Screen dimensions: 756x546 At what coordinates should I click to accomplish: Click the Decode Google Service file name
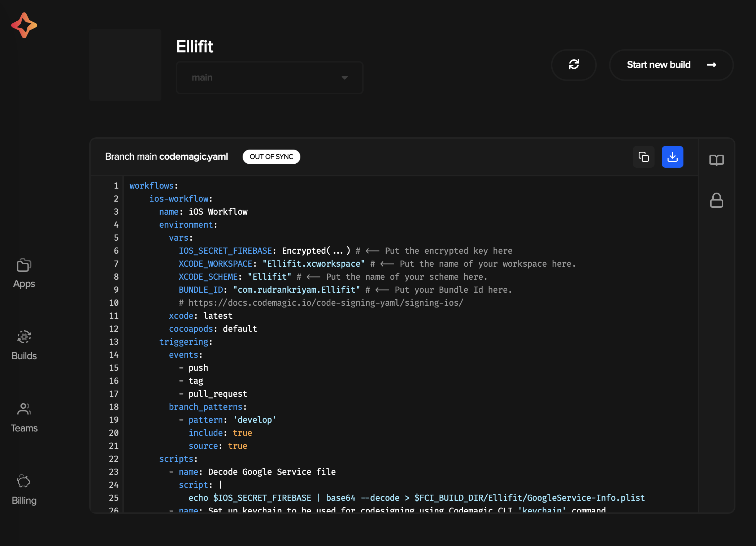tap(272, 472)
